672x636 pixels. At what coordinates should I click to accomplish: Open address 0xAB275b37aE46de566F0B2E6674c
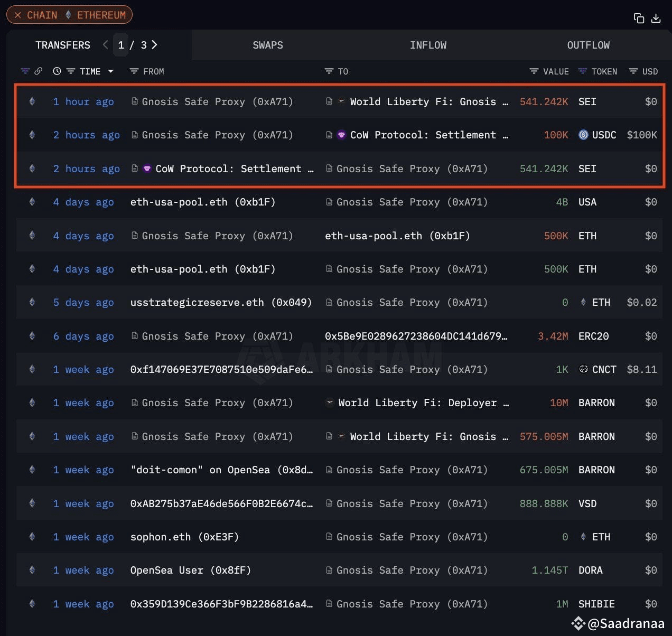[222, 503]
